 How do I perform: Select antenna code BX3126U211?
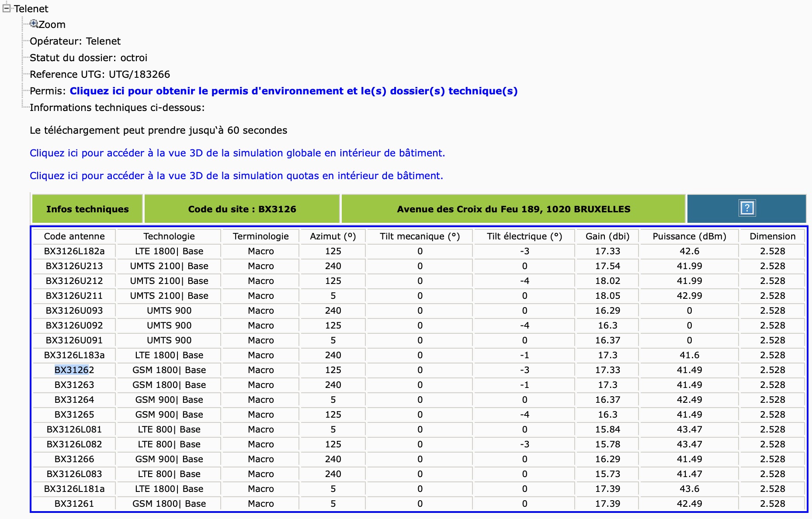click(74, 296)
